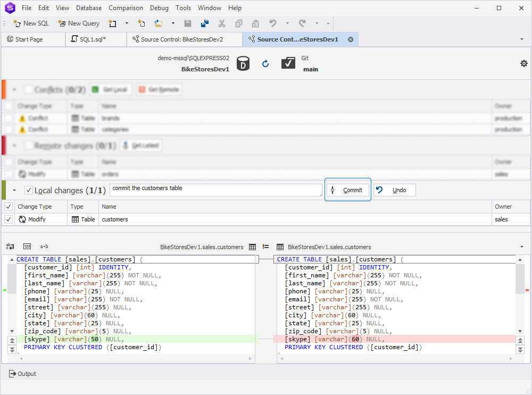Open the File menu
Image resolution: width=532 pixels, height=395 pixels.
(x=27, y=8)
